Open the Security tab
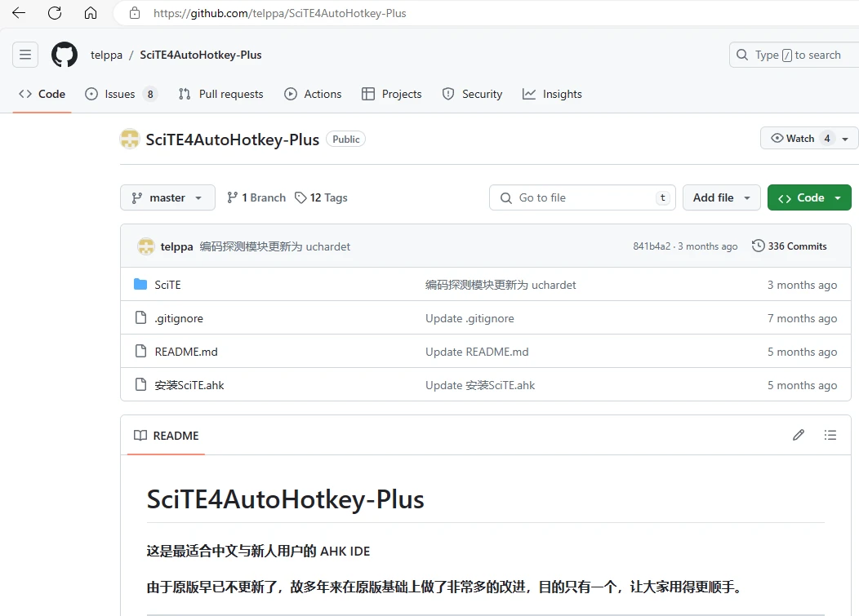 (472, 94)
